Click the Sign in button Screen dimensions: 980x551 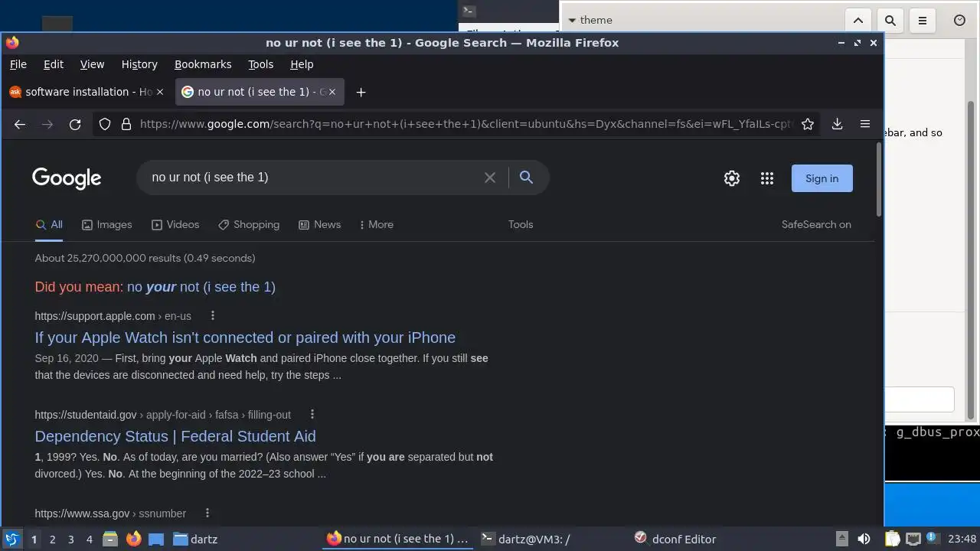coord(822,178)
